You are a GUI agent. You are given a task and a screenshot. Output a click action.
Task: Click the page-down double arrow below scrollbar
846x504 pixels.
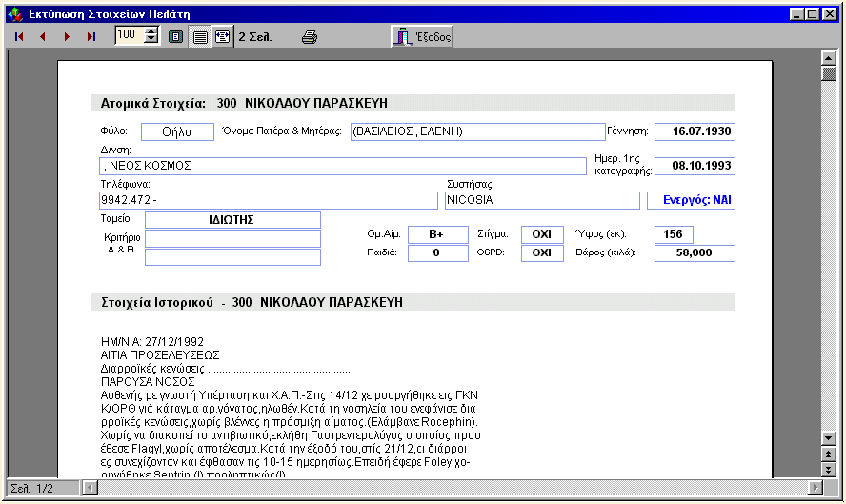coord(829,470)
